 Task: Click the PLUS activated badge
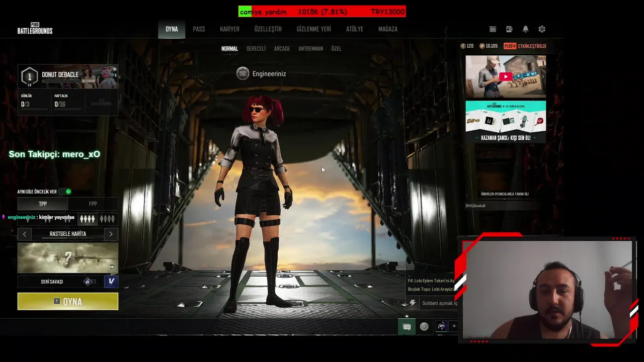[x=525, y=46]
